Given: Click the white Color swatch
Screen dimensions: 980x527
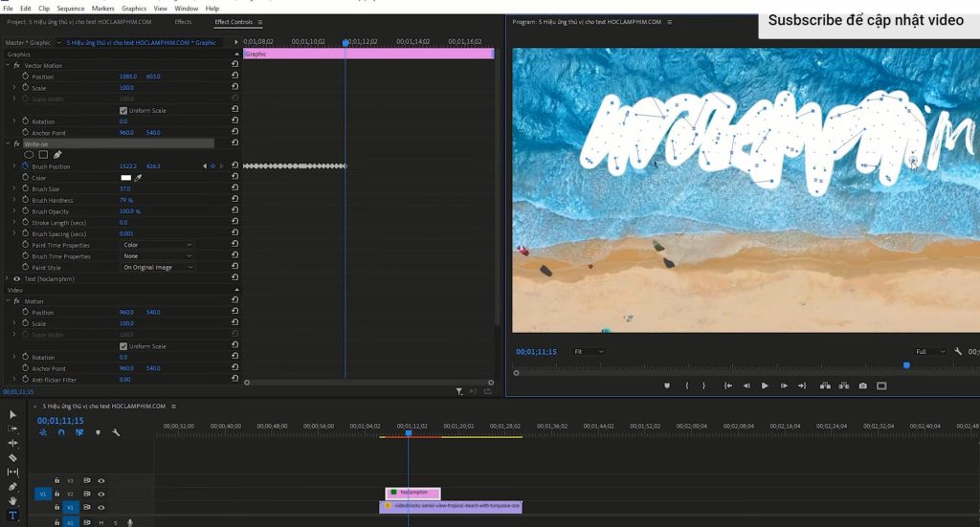Looking at the screenshot, I should (125, 178).
